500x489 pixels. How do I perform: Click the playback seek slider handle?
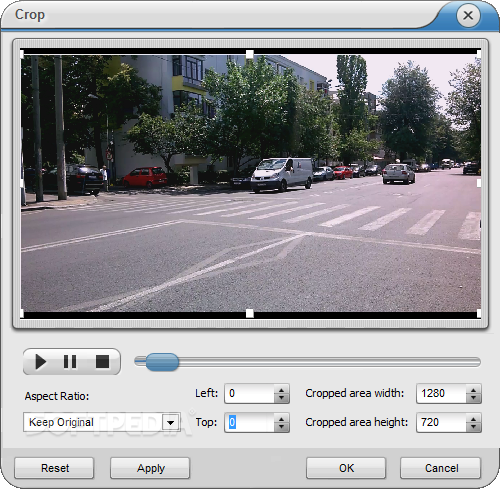click(x=162, y=362)
